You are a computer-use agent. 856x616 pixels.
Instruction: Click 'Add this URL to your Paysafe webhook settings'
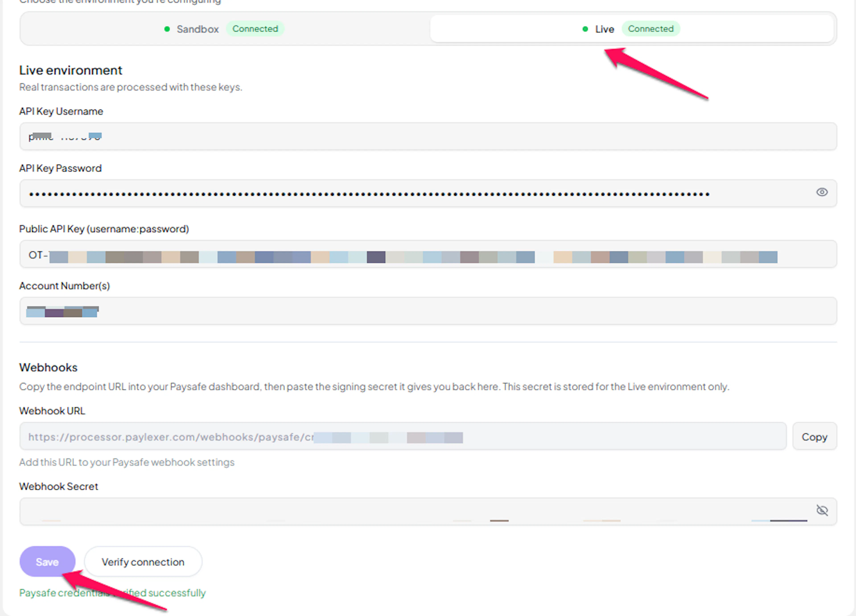[x=127, y=462]
